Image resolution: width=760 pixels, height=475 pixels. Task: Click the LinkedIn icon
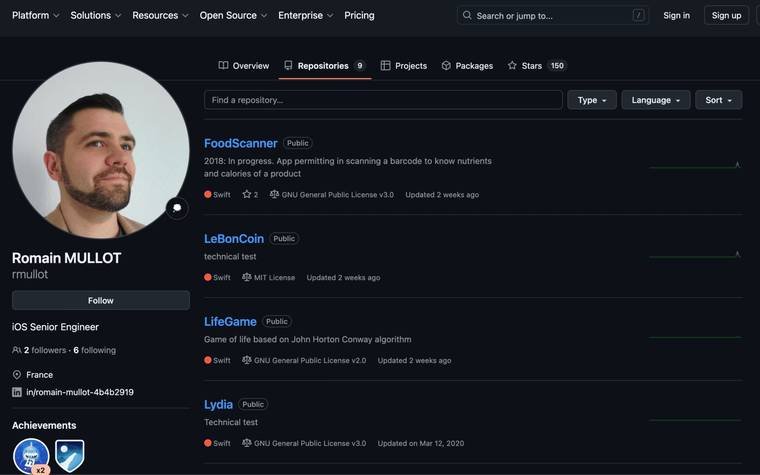point(16,392)
